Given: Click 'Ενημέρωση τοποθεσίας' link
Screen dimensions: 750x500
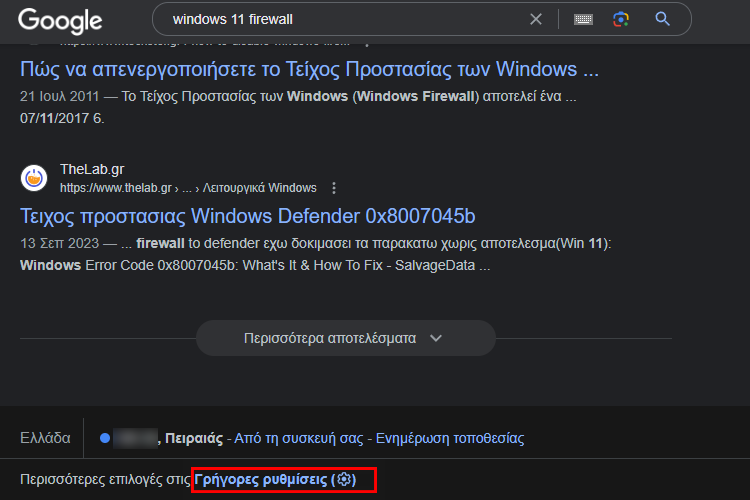Looking at the screenshot, I should tap(450, 438).
